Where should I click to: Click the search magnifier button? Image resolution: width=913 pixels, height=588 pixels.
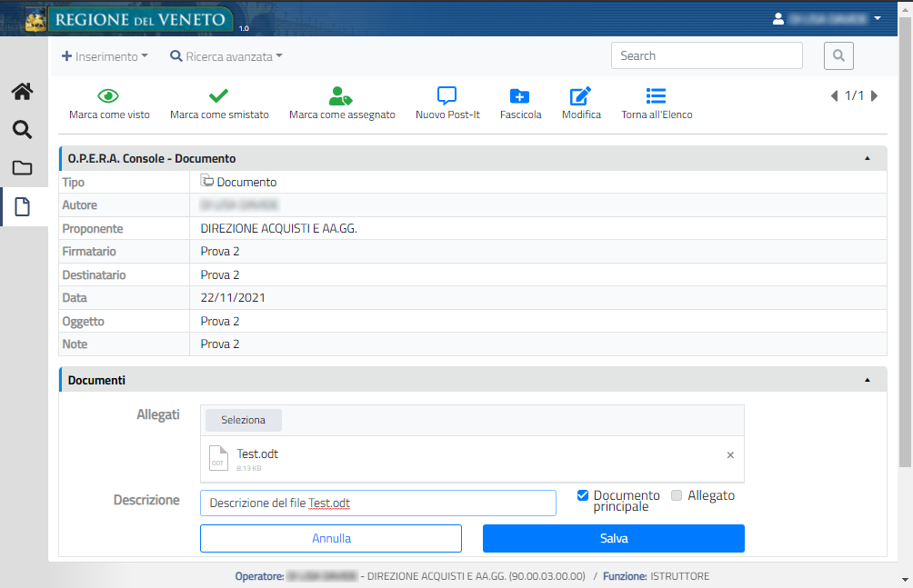tap(838, 55)
